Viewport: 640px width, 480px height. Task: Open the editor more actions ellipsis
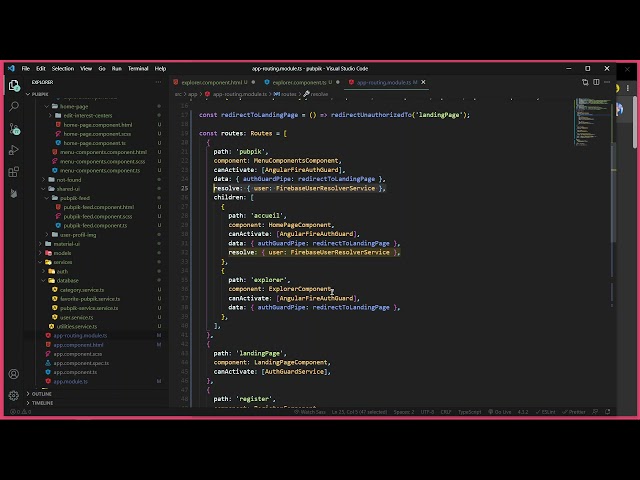click(607, 82)
